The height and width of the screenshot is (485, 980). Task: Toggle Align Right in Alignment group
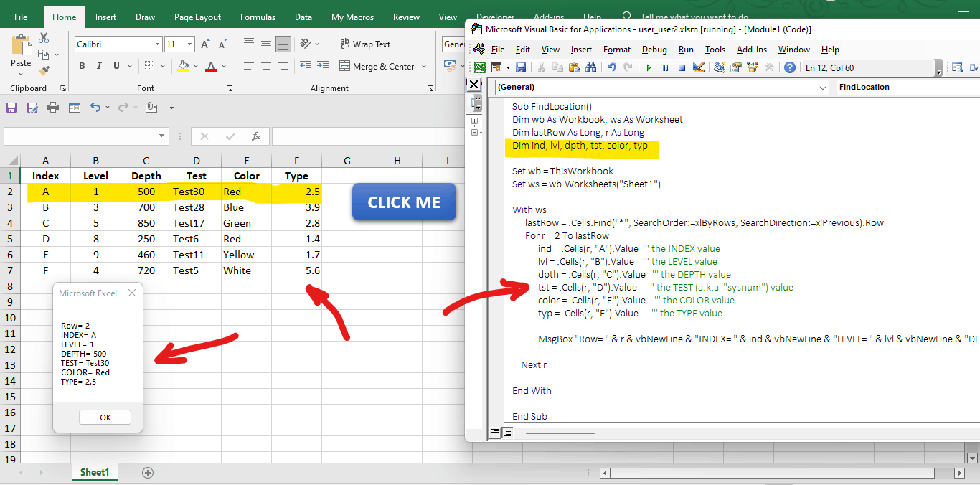(283, 66)
